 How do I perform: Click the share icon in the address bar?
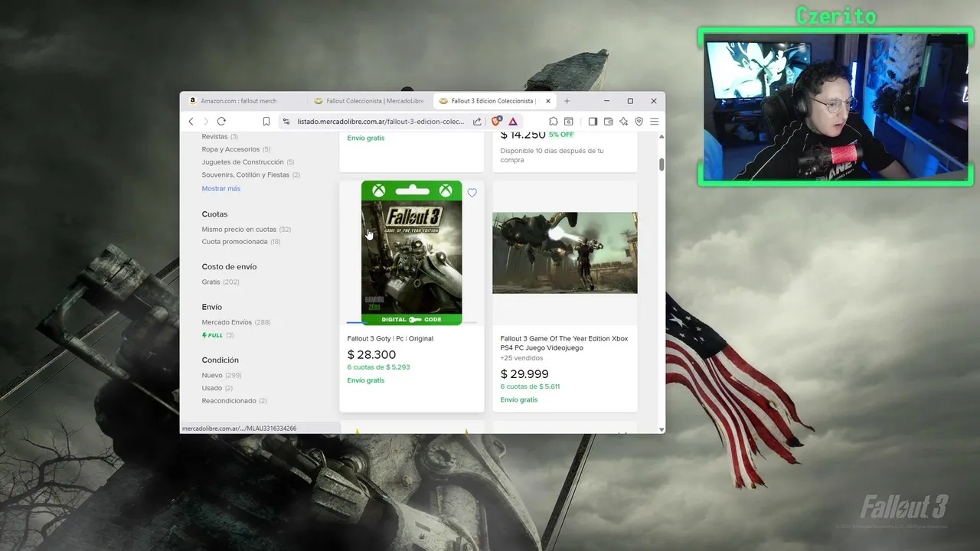(477, 121)
